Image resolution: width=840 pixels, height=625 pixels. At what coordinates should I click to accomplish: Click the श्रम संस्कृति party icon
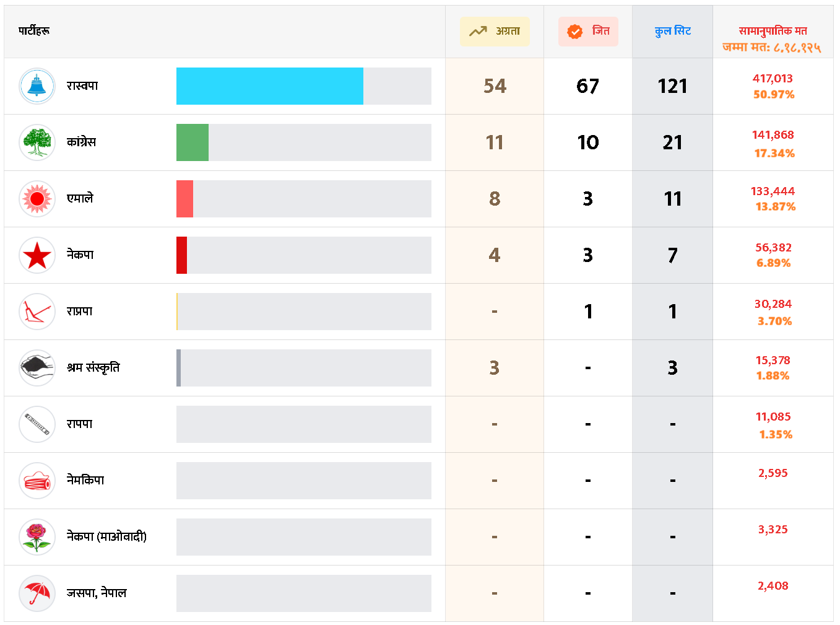click(x=37, y=368)
